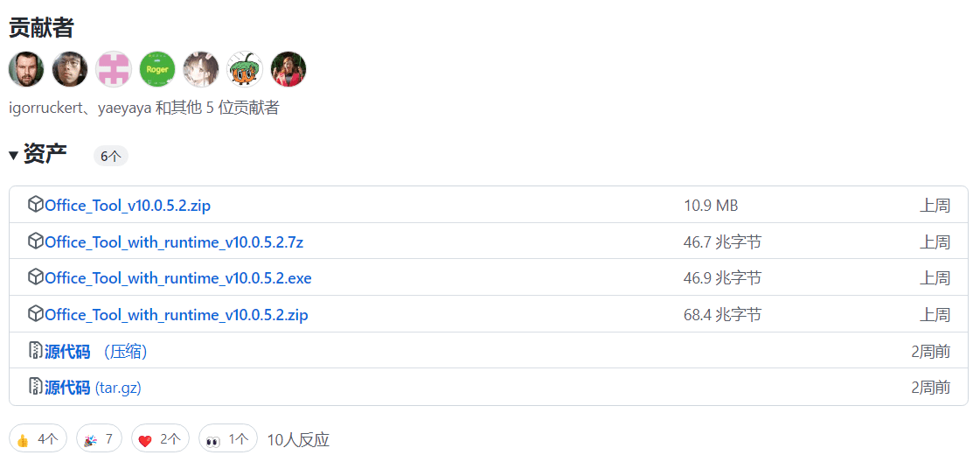The height and width of the screenshot is (462, 980).
Task: Toggle the red heart reaction
Action: (x=160, y=439)
